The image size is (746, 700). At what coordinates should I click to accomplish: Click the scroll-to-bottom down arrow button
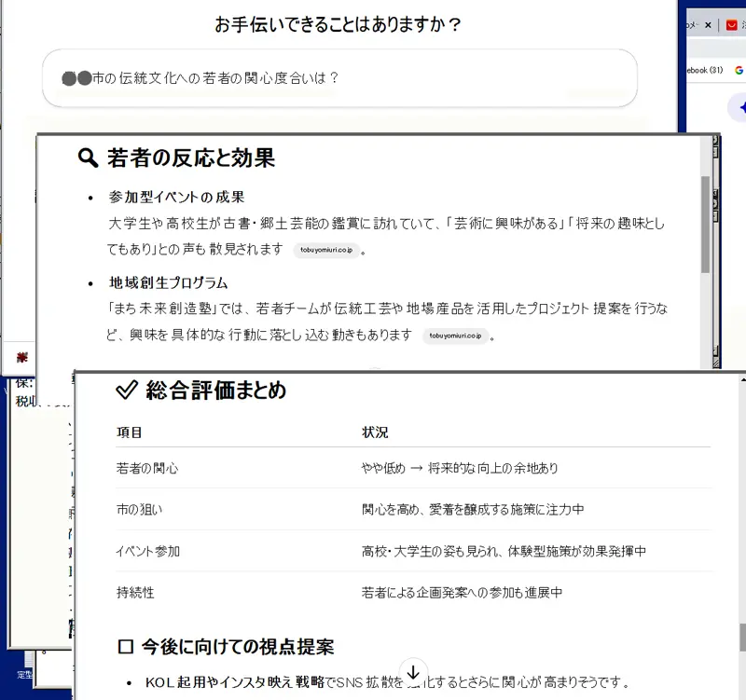coord(414,671)
